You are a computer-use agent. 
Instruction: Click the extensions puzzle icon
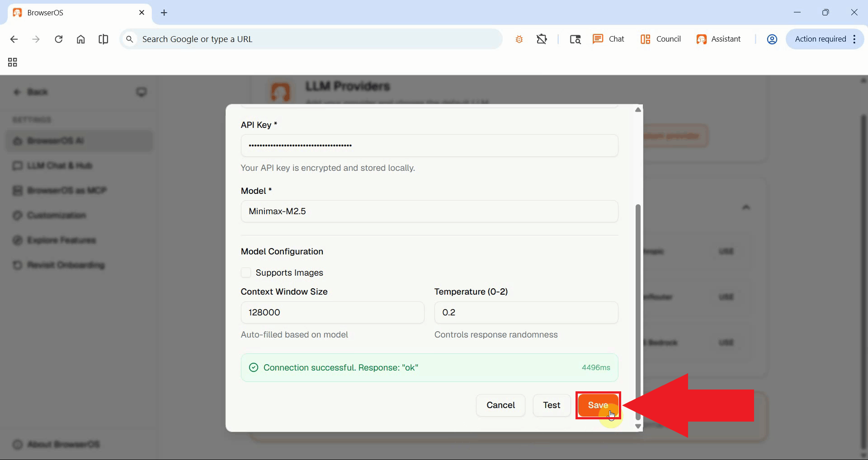542,39
